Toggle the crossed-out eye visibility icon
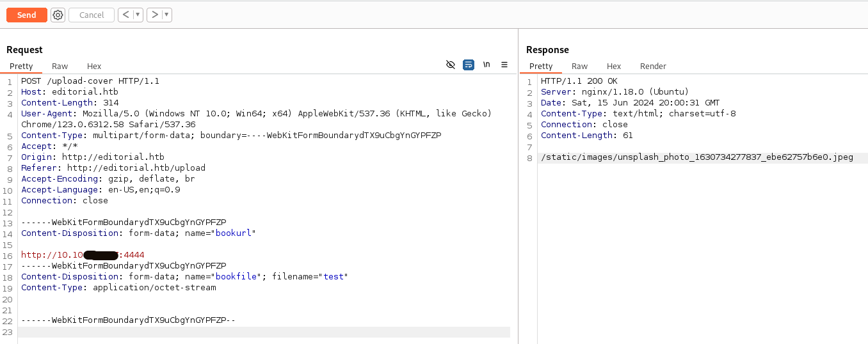The height and width of the screenshot is (344, 868). click(x=450, y=65)
